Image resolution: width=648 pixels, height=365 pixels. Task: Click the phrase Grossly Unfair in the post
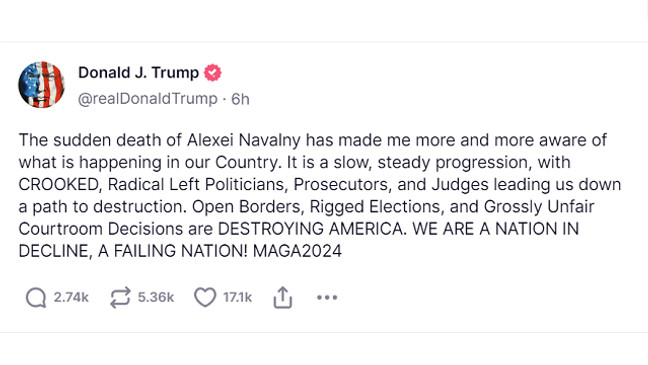coord(539,207)
